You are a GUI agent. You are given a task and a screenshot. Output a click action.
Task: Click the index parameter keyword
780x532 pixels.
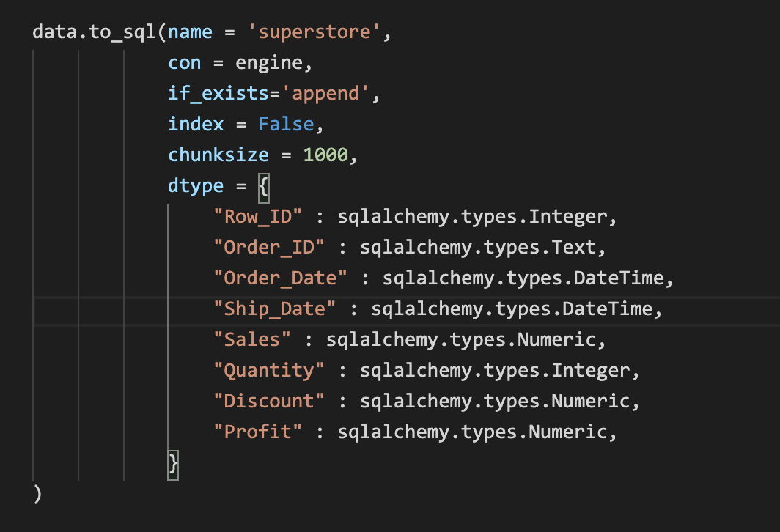pyautogui.click(x=195, y=124)
